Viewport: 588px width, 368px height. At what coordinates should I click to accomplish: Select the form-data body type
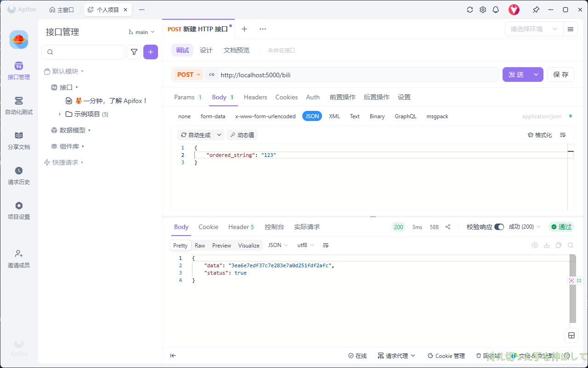coord(213,116)
